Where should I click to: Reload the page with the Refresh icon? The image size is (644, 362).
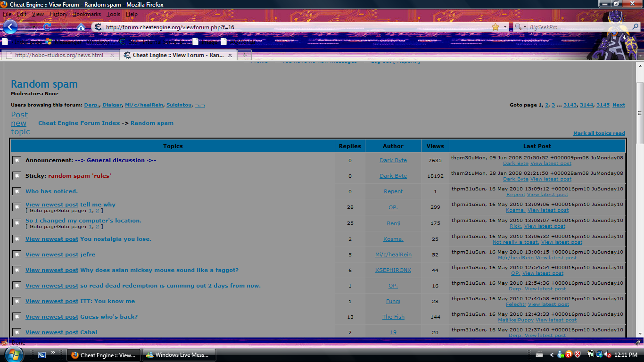(47, 27)
